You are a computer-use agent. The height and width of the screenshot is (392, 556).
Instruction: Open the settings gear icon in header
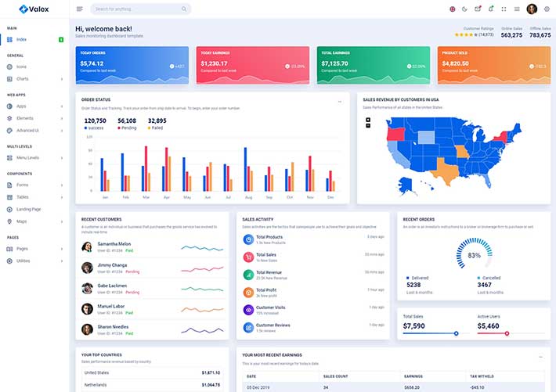tap(547, 9)
